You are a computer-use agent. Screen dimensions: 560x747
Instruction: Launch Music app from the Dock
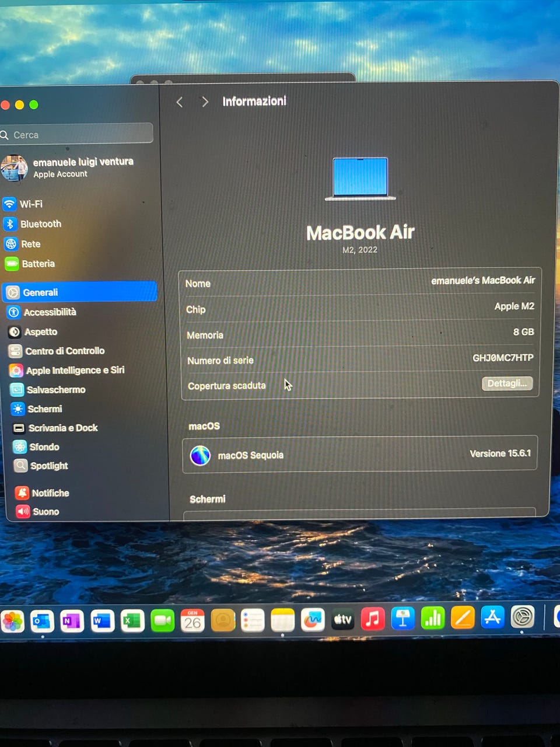point(373,619)
